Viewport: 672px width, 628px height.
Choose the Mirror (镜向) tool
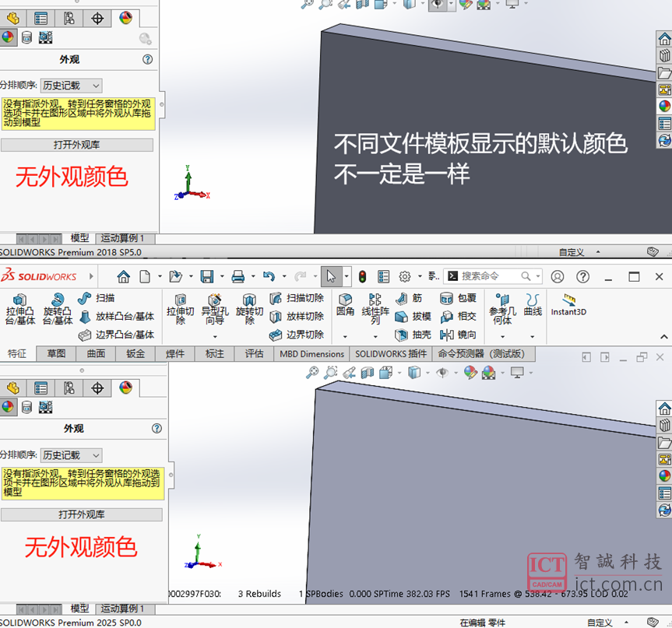point(458,335)
